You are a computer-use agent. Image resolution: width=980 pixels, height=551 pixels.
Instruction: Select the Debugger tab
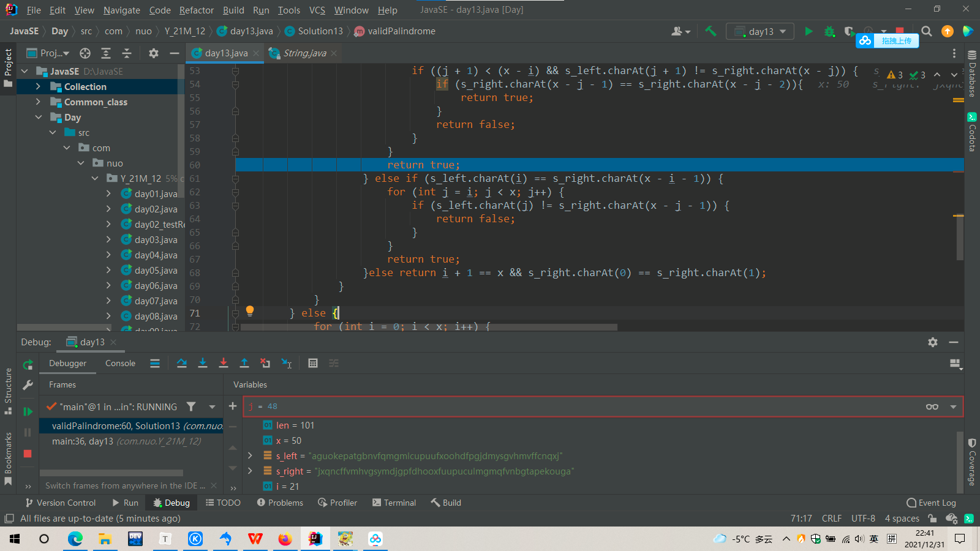click(x=67, y=363)
